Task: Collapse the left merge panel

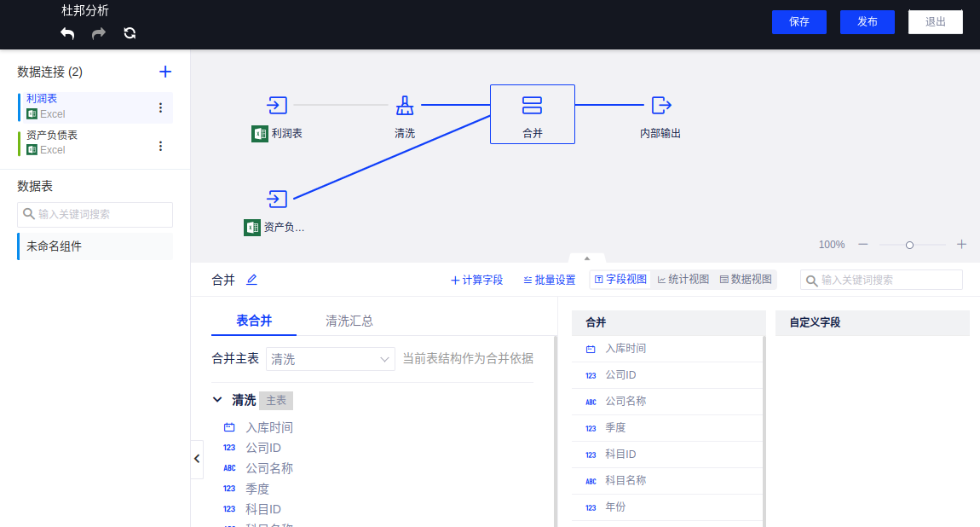Action: click(197, 459)
